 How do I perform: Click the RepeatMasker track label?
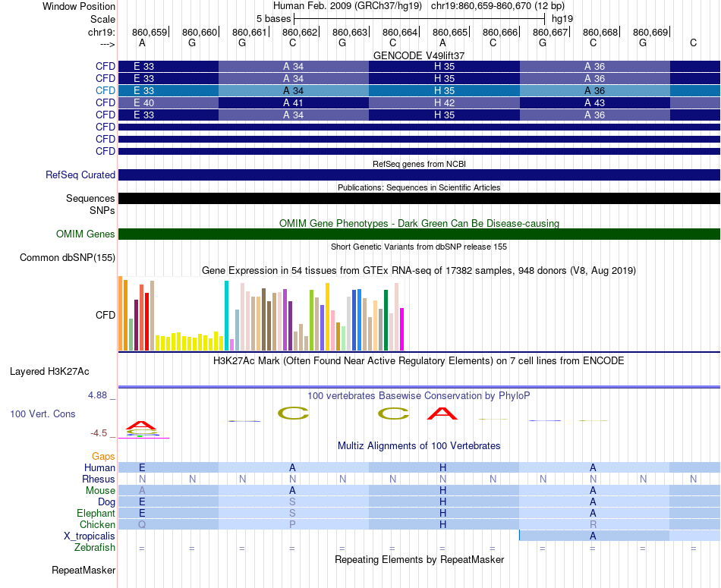click(83, 570)
